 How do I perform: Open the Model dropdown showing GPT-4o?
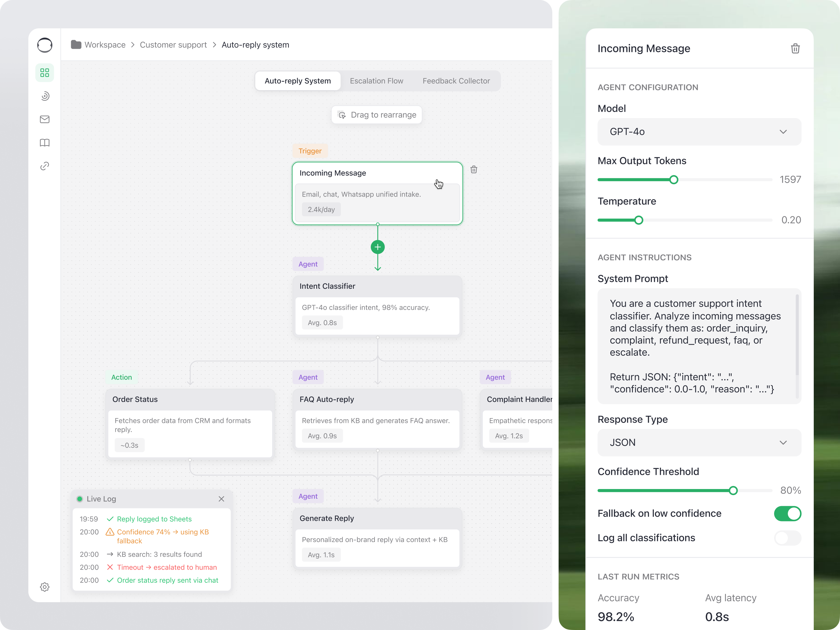(699, 132)
